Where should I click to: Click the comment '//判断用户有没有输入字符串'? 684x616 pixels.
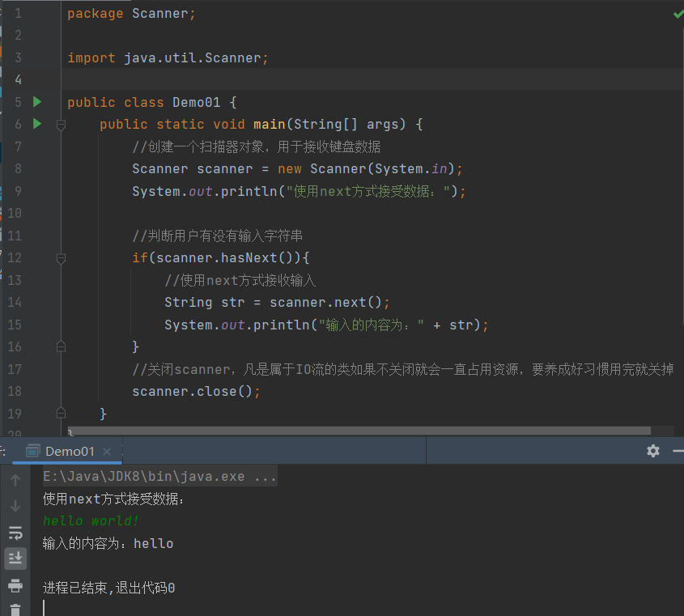[x=217, y=236]
